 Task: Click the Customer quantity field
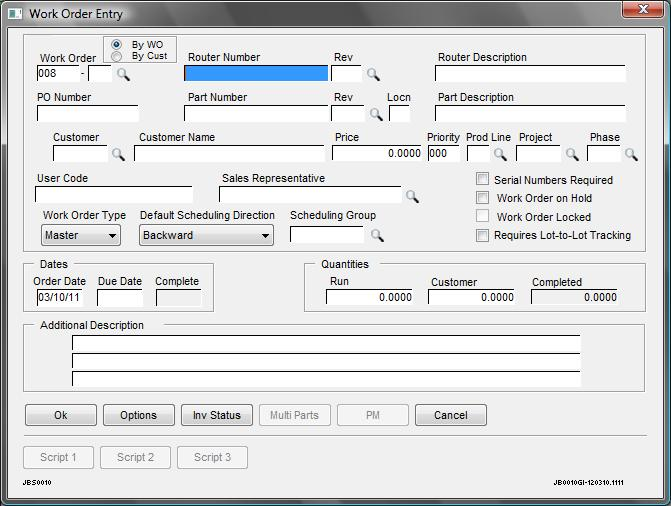(471, 297)
